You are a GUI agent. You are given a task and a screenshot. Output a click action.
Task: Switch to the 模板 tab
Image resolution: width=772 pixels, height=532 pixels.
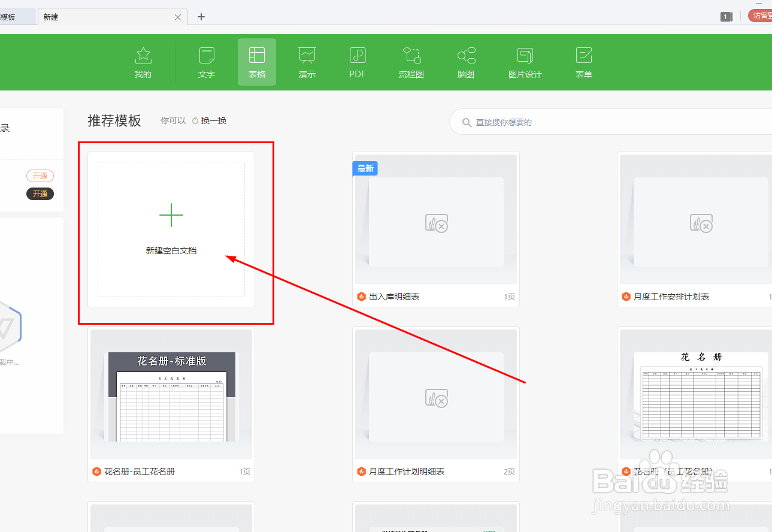pyautogui.click(x=17, y=17)
